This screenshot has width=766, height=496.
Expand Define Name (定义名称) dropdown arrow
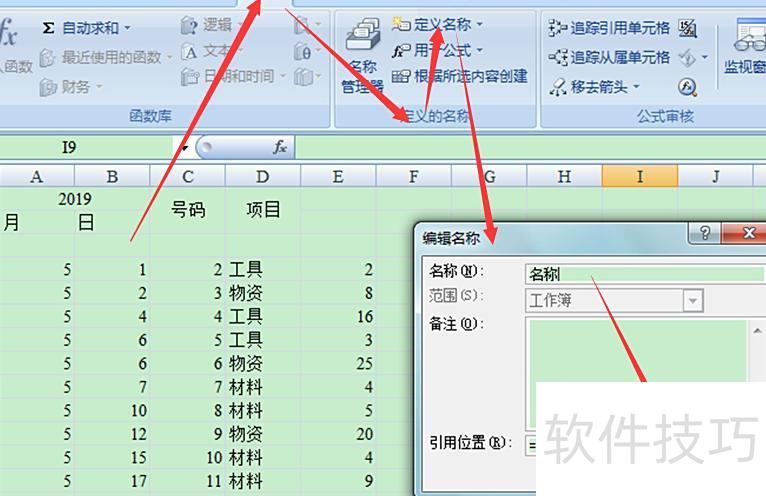coord(480,23)
